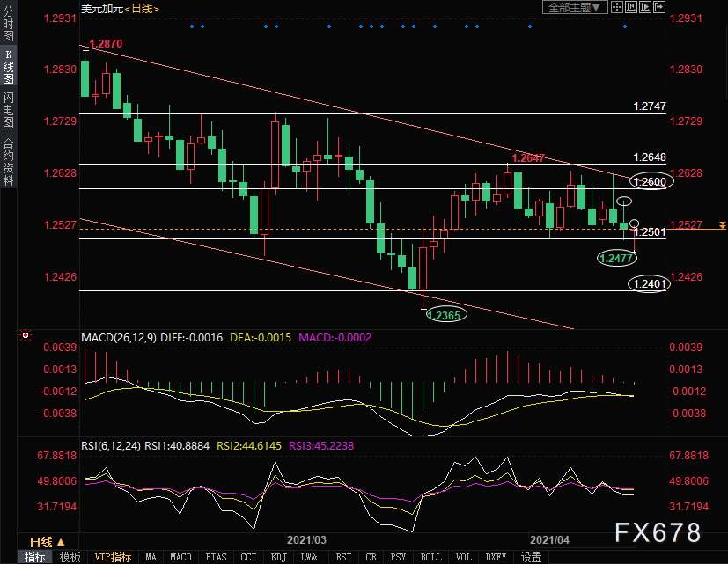
Task: Click the 1.2501 level label
Action: [x=650, y=232]
